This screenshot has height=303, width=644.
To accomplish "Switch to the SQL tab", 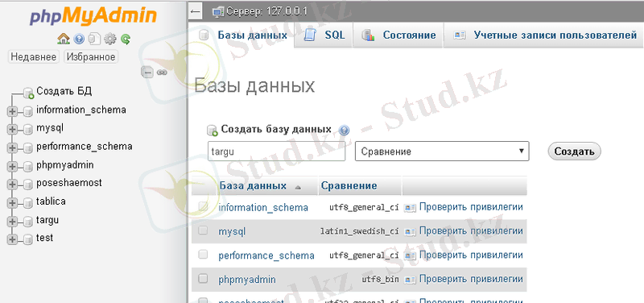I will (x=324, y=35).
